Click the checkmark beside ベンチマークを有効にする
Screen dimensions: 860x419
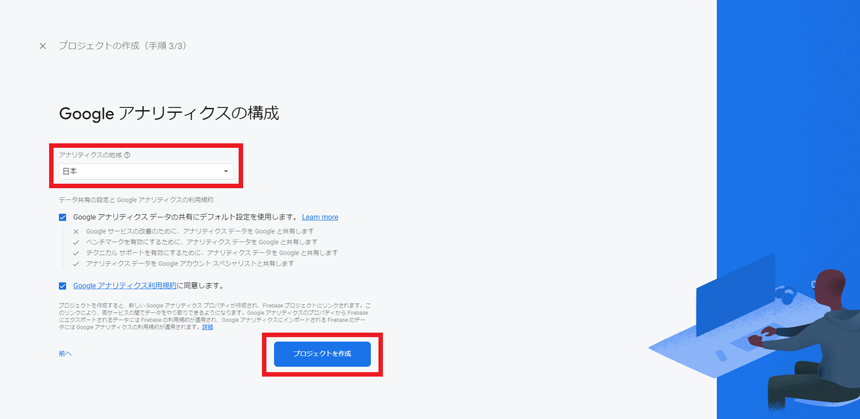click(x=76, y=242)
